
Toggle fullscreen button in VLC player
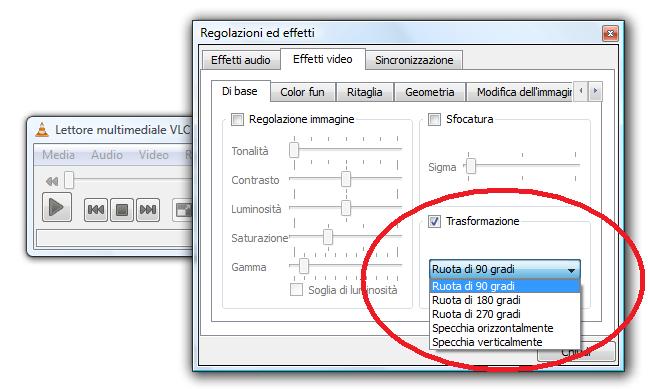(183, 210)
